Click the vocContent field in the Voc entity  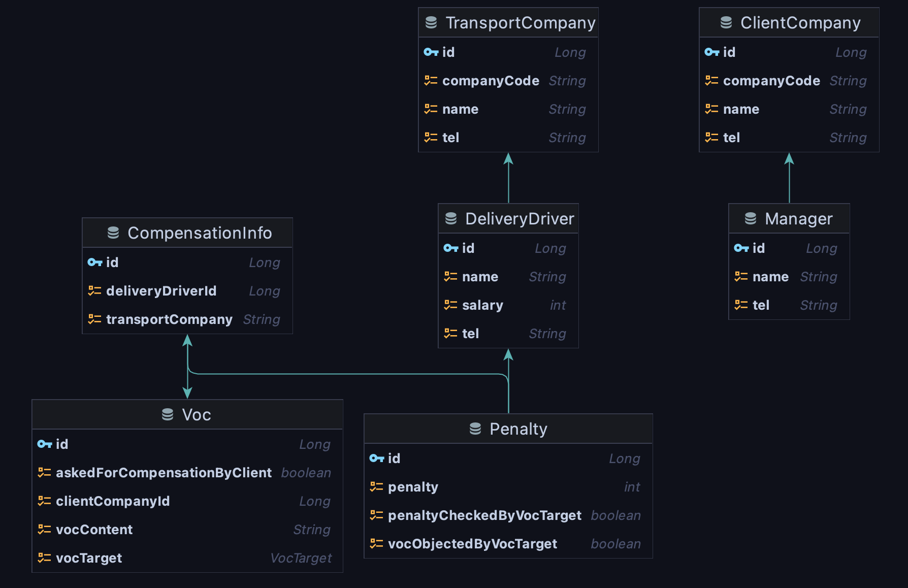(94, 529)
